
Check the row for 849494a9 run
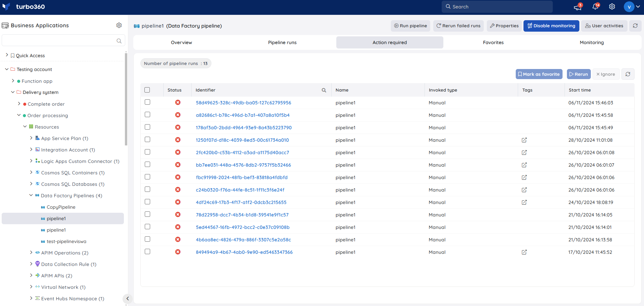pos(147,251)
